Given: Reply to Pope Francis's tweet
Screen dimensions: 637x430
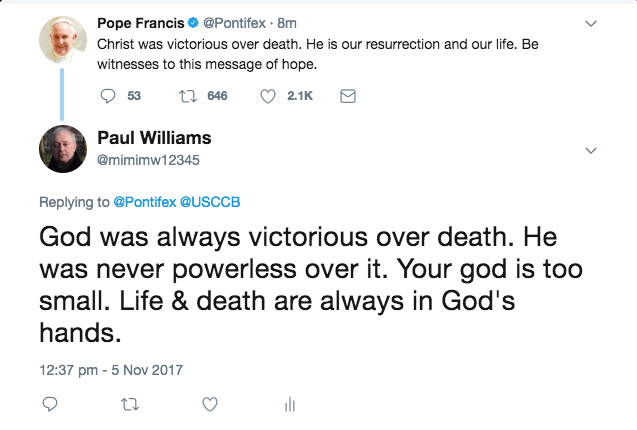Looking at the screenshot, I should [109, 96].
